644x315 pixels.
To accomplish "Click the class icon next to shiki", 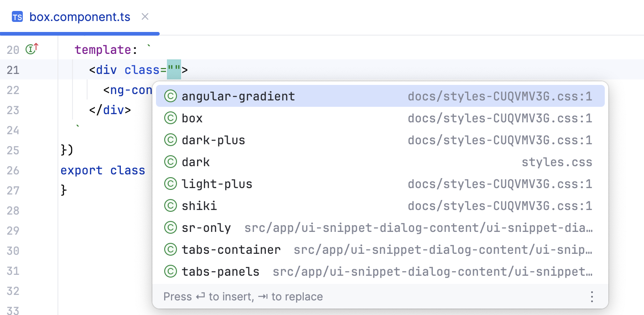I will point(169,205).
